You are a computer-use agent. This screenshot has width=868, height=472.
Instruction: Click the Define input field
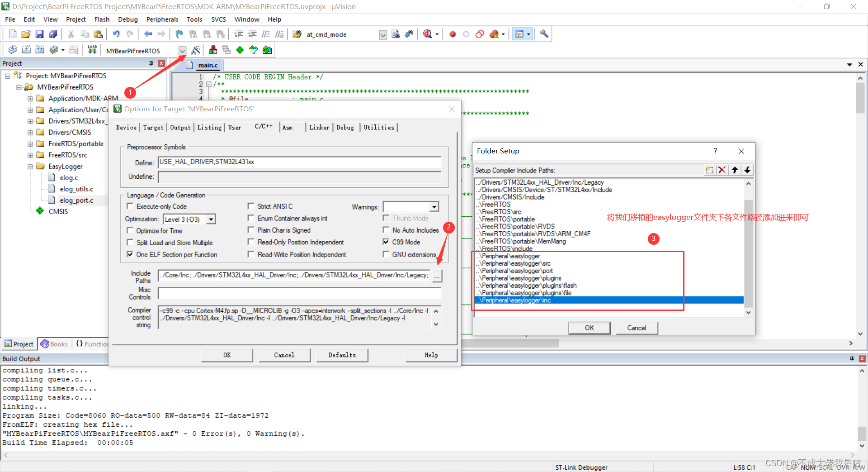click(299, 162)
